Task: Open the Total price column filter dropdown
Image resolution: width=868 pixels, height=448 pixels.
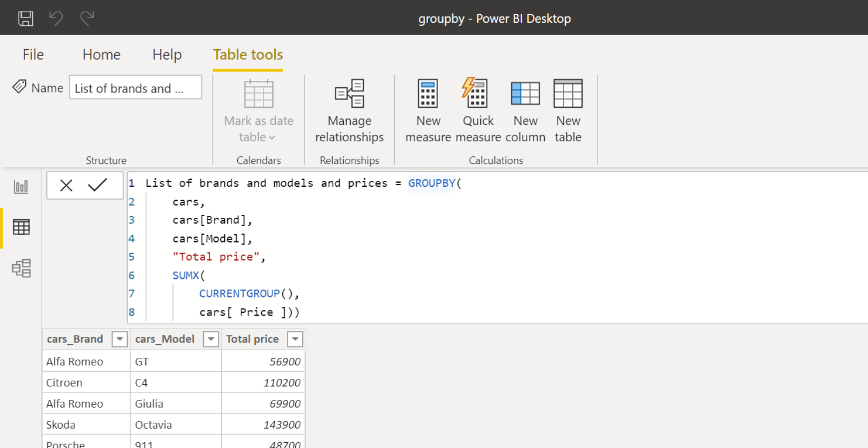Action: pos(295,339)
